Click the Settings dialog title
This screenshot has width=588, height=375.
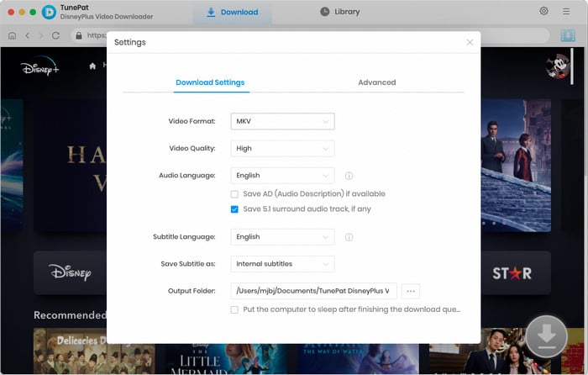pos(129,42)
